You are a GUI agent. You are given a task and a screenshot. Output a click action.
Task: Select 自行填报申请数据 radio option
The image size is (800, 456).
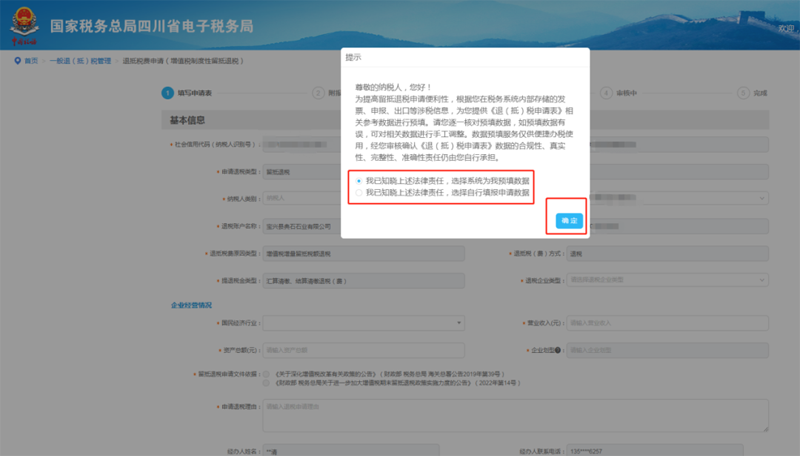tap(359, 192)
